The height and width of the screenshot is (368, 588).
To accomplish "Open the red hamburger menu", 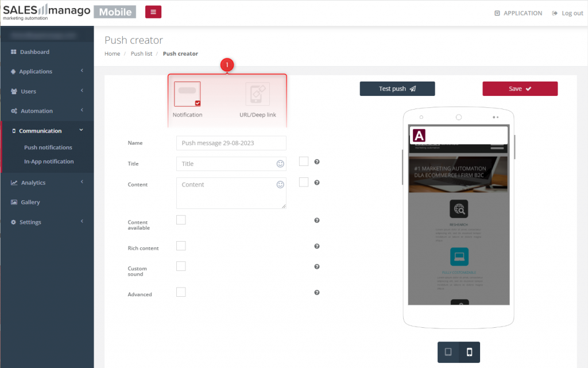I will (x=153, y=11).
